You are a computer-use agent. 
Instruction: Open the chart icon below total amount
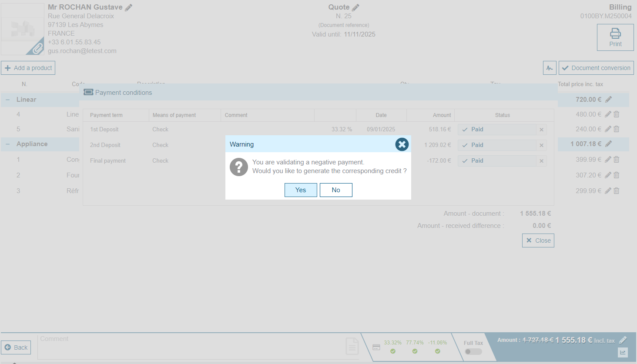[x=623, y=353]
